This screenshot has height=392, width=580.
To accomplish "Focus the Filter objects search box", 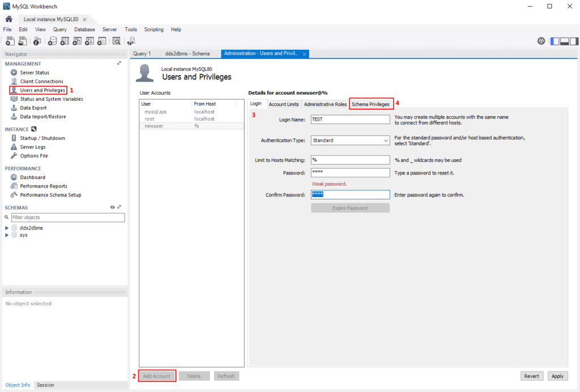I will coord(68,218).
